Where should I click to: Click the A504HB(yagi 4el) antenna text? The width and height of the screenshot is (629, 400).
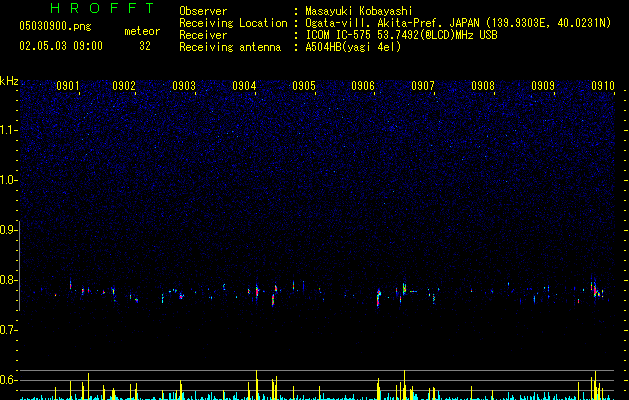[353, 47]
